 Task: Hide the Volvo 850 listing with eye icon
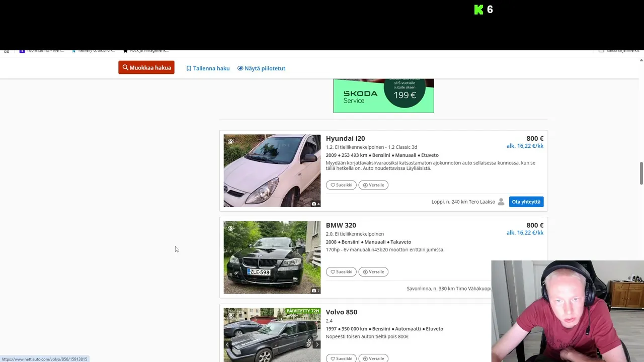(230, 315)
